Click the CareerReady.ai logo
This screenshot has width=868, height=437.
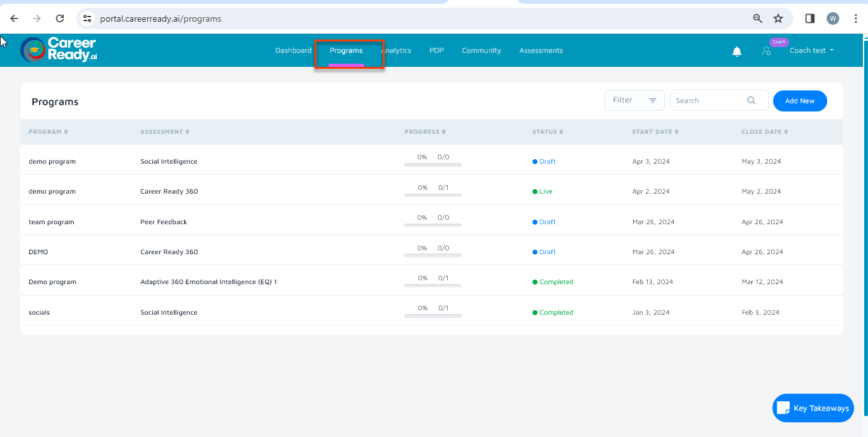point(59,50)
